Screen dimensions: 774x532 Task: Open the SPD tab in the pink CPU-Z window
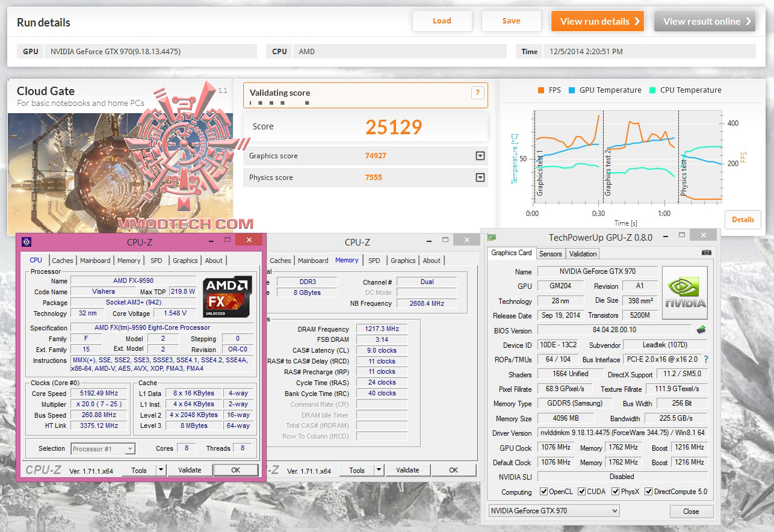coord(156,261)
